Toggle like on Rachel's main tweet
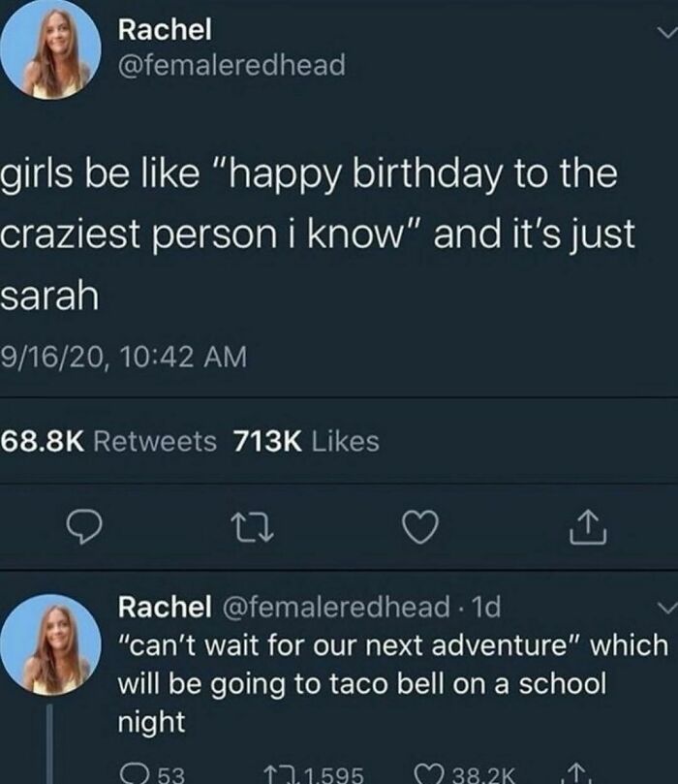The width and height of the screenshot is (678, 784). coord(420,526)
